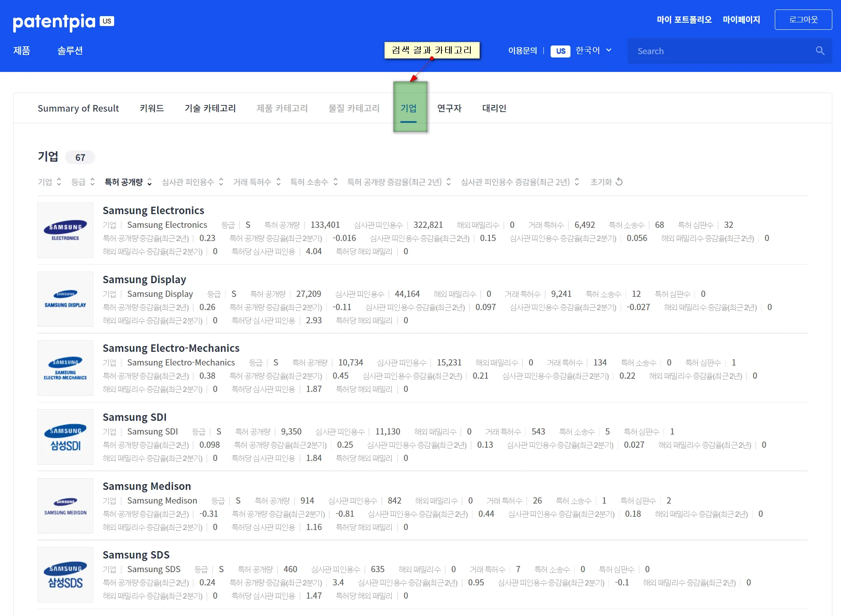Click the 초기화 reset icon

(619, 182)
